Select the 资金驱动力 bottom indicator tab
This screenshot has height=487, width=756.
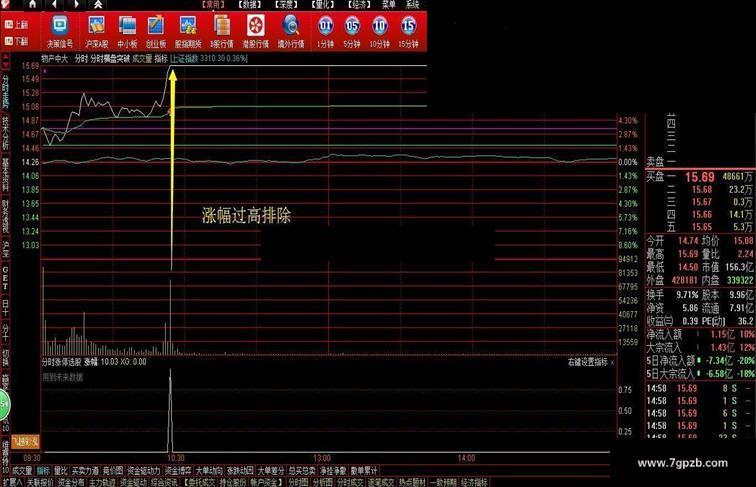click(x=144, y=471)
